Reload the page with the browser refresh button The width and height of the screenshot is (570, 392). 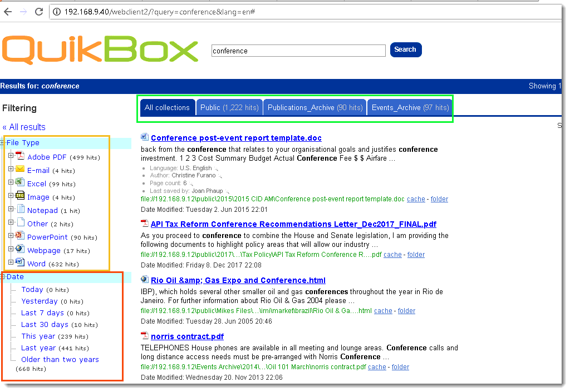39,12
